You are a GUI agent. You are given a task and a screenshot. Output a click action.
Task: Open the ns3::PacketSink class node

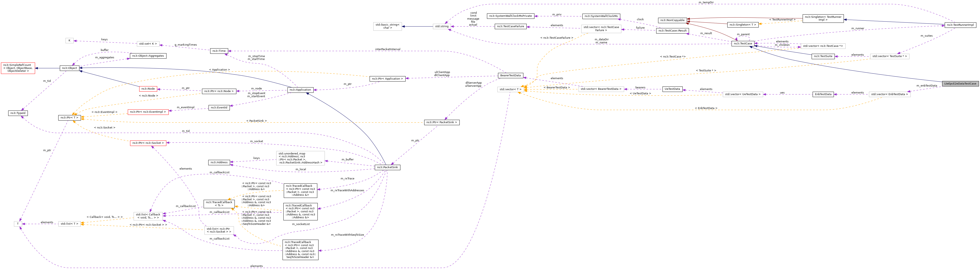point(387,167)
